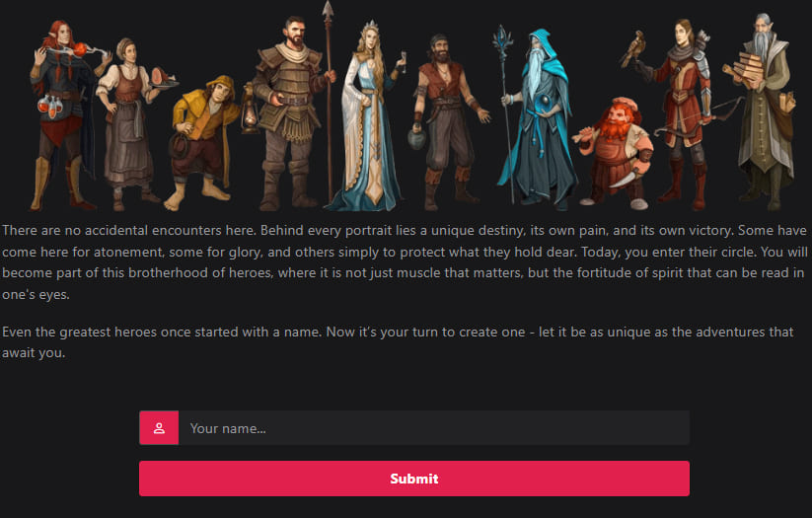Click the user icon beside the name field

tap(159, 428)
